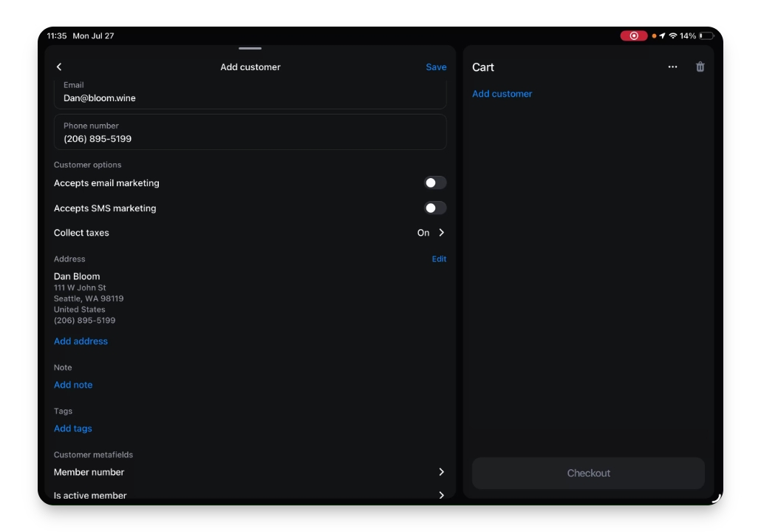Select the Collect taxes row label
The image size is (761, 532).
click(81, 233)
